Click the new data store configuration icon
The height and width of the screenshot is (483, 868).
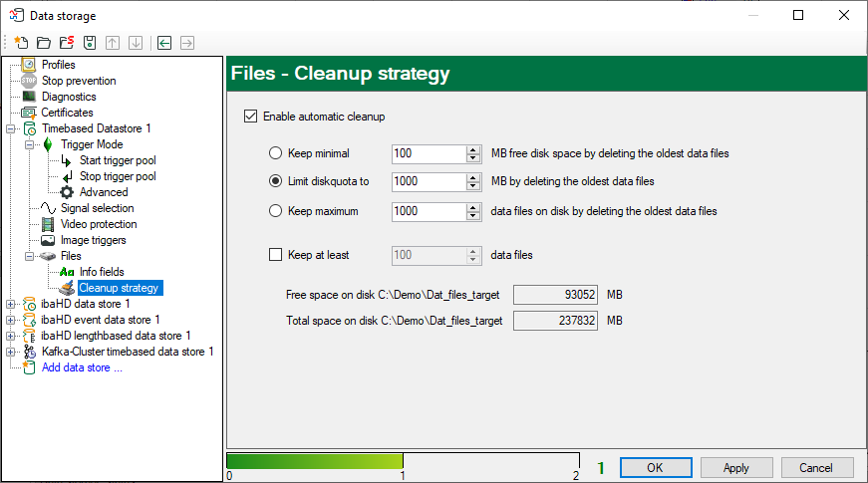(x=21, y=43)
